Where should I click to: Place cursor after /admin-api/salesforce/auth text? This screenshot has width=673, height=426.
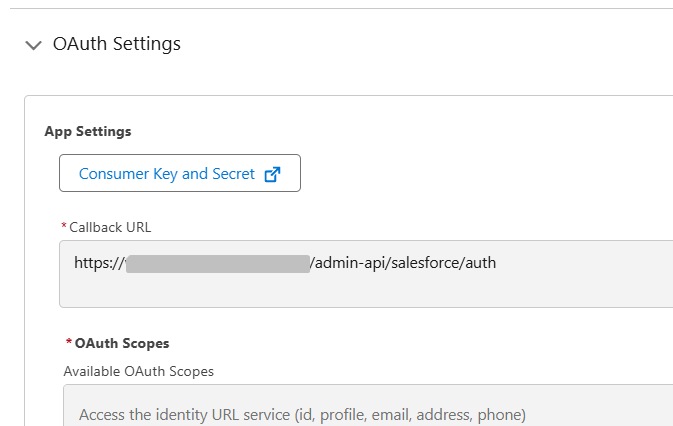point(497,264)
